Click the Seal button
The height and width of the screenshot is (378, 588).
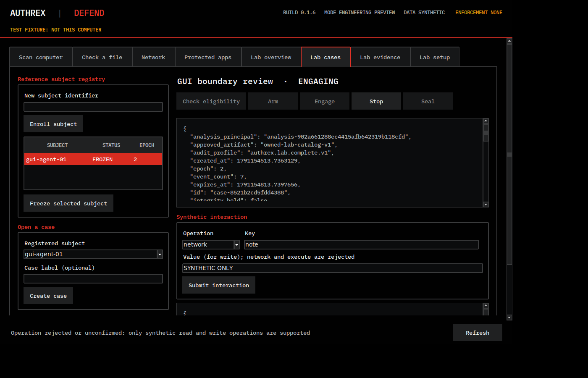pos(428,101)
